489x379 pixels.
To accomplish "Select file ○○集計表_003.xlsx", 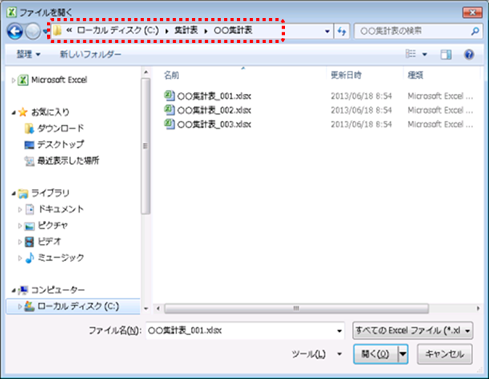I will tap(214, 124).
